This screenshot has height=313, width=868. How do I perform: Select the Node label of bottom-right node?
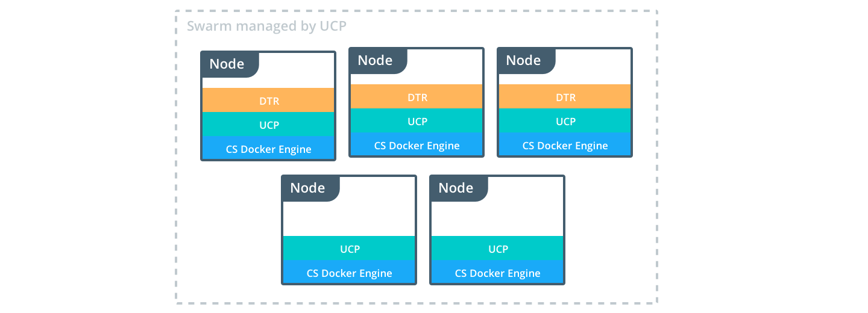click(x=456, y=188)
